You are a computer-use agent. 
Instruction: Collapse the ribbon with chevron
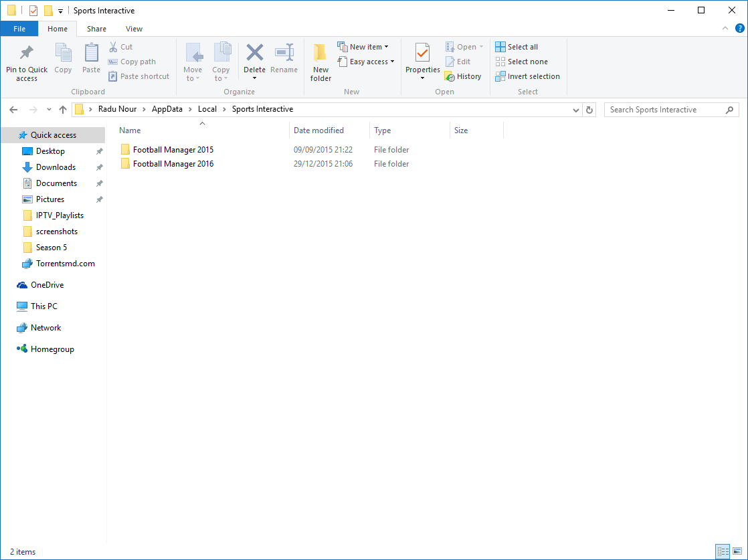tap(725, 29)
